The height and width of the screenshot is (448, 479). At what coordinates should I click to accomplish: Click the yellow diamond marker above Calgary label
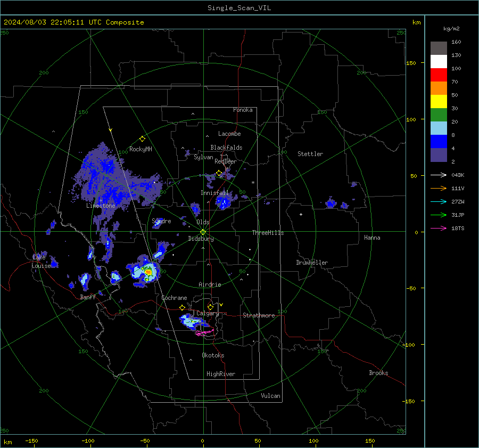tap(210, 307)
